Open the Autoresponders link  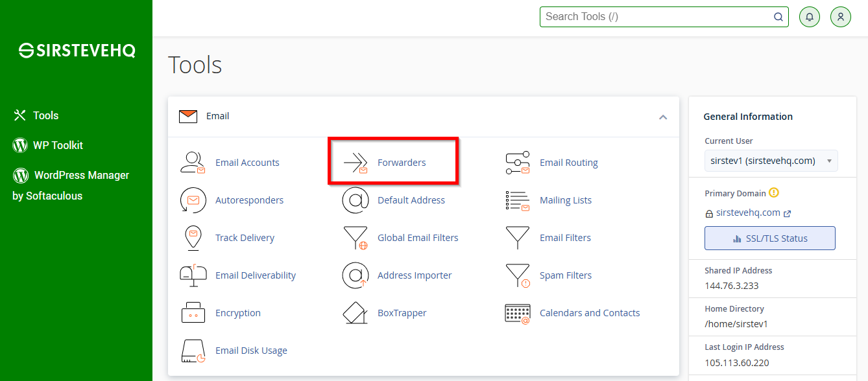pyautogui.click(x=249, y=200)
